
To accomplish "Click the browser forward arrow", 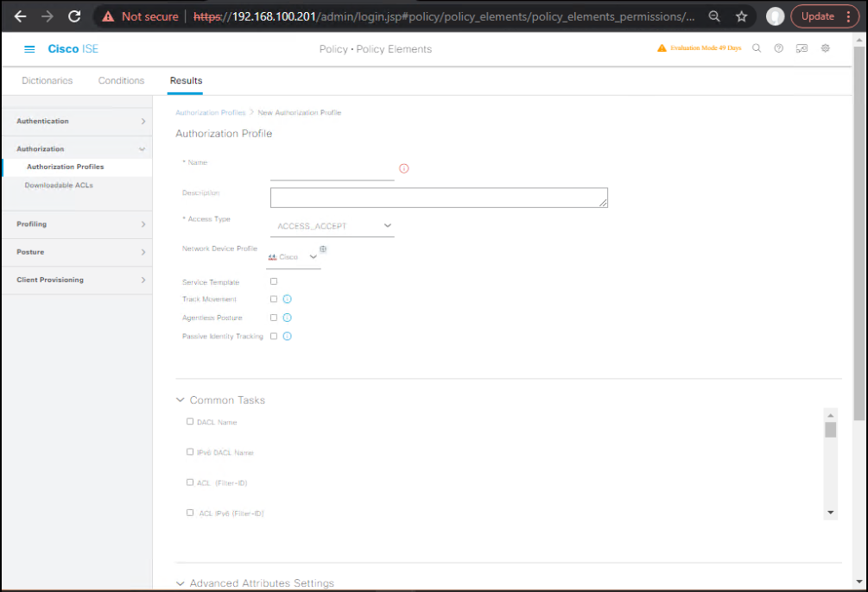I will [48, 16].
